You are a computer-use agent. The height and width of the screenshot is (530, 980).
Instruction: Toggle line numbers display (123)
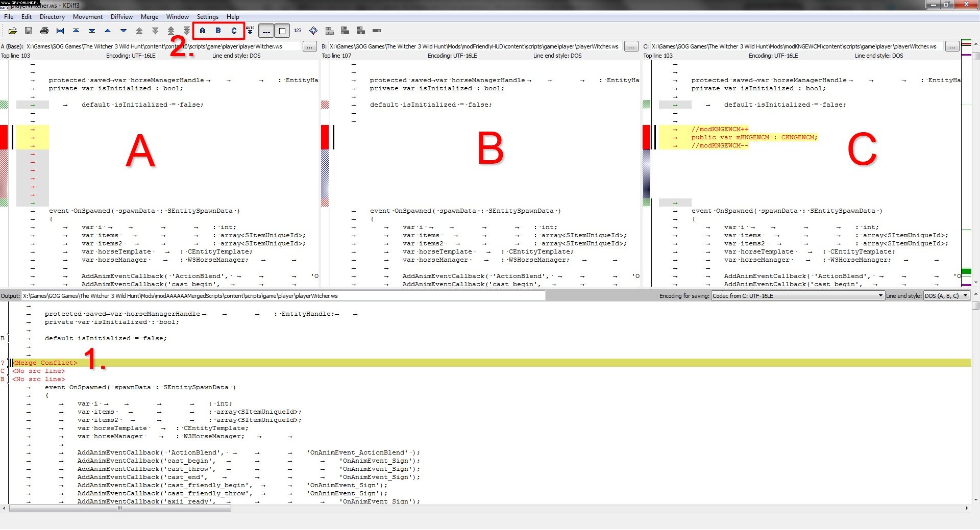tap(298, 31)
